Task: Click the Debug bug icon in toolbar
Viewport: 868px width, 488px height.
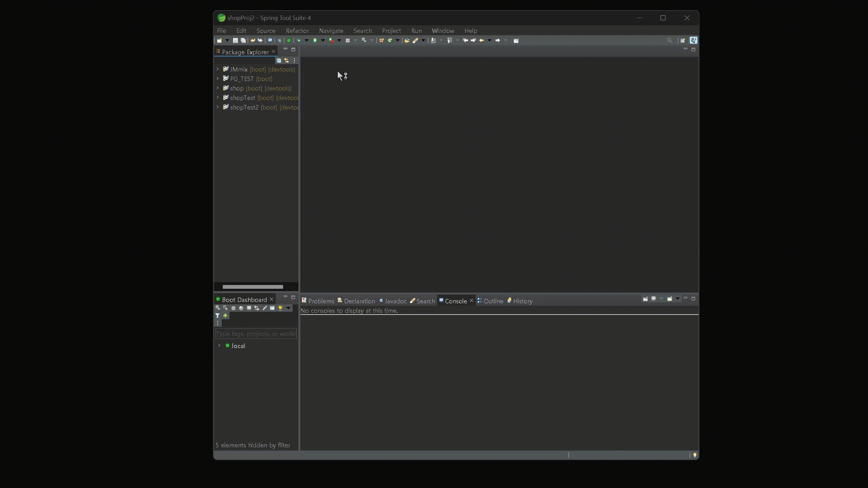Action: click(299, 40)
